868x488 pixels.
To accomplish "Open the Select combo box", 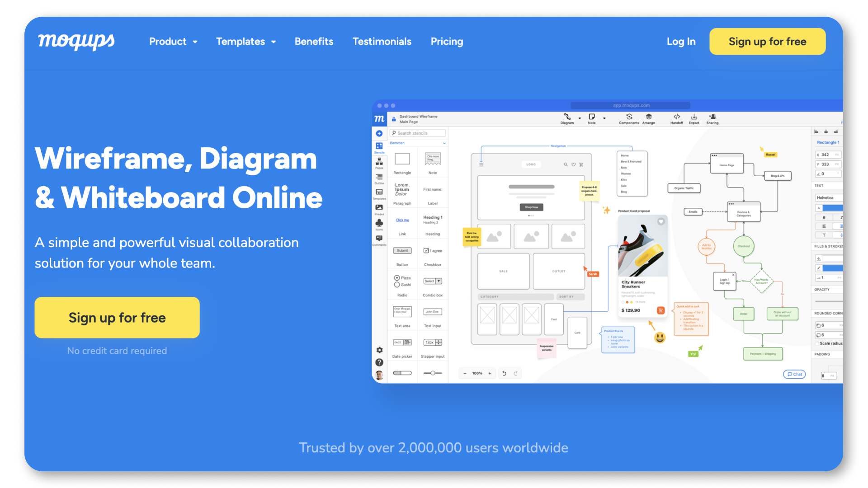I will (433, 281).
